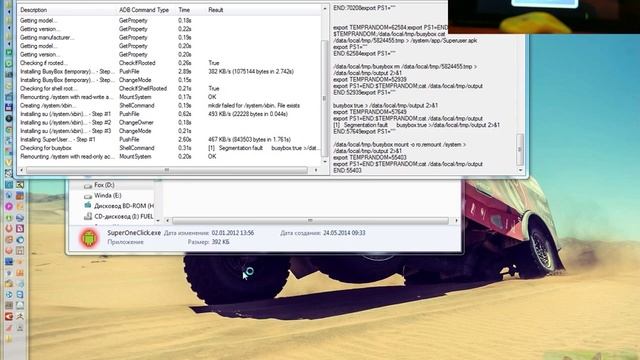Click the Fox (D:) drive icon
This screenshot has height=360, width=640.
[x=88, y=185]
